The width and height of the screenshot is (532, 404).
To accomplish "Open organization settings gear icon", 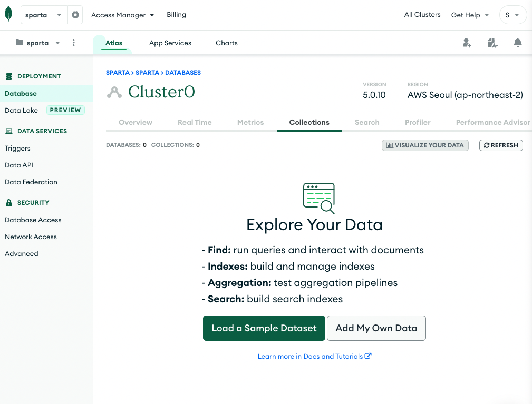I will 75,15.
